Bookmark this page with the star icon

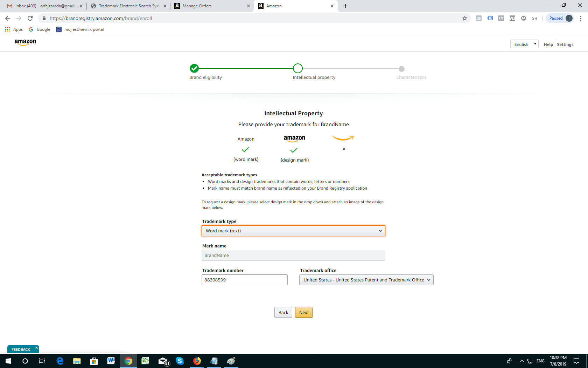tap(465, 18)
